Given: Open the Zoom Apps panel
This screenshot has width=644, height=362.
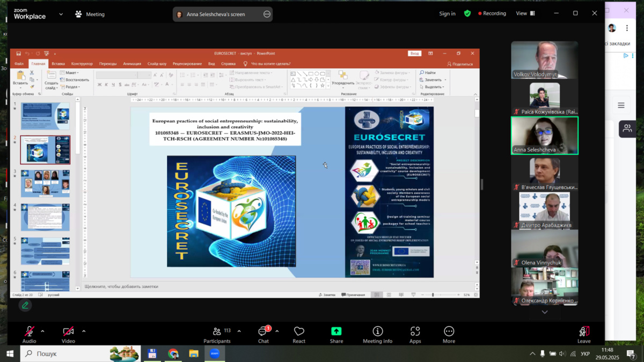Looking at the screenshot, I should 415,335.
